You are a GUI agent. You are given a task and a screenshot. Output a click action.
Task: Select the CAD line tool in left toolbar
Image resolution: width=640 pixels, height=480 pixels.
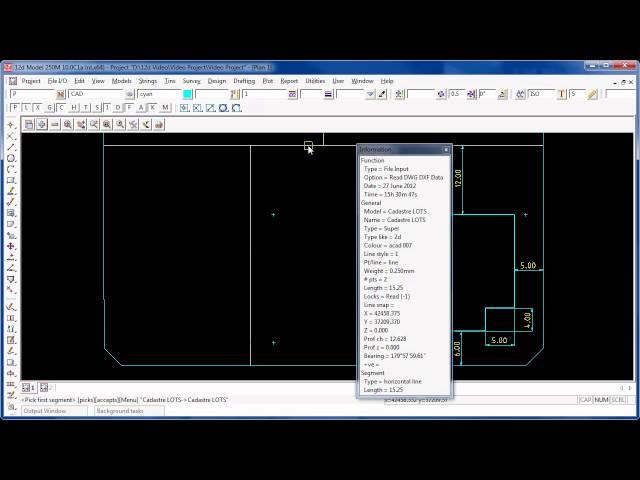pyautogui.click(x=11, y=147)
